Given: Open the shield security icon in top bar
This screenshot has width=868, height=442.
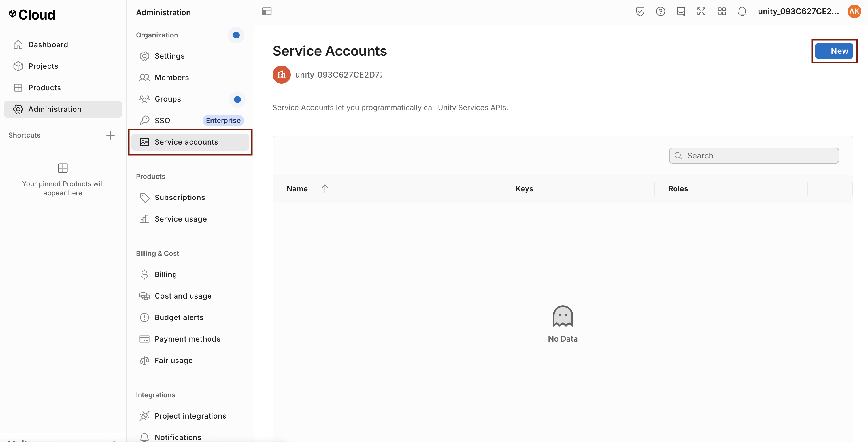Looking at the screenshot, I should [640, 11].
